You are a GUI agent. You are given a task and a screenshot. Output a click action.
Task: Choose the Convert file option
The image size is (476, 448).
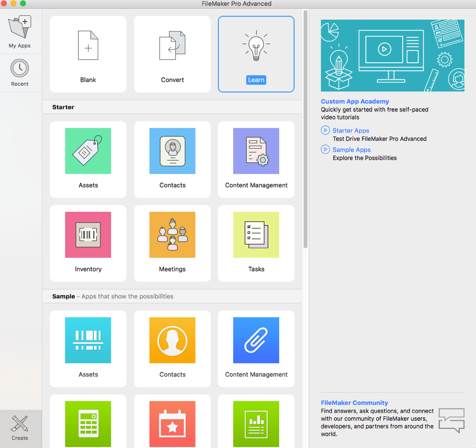tap(173, 54)
